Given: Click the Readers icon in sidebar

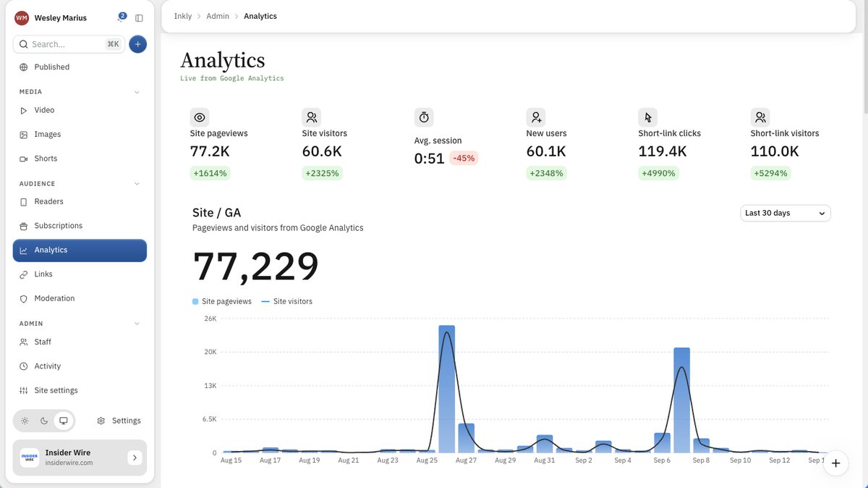Looking at the screenshot, I should click(24, 202).
